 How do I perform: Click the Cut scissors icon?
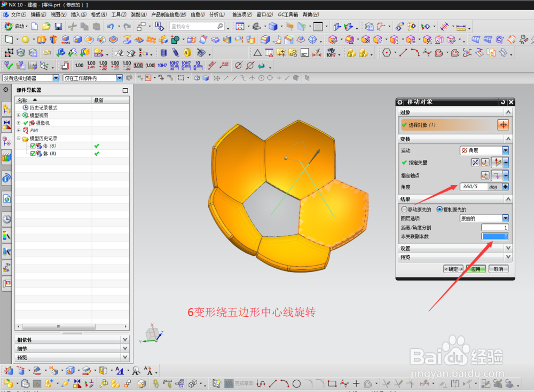tap(72, 26)
